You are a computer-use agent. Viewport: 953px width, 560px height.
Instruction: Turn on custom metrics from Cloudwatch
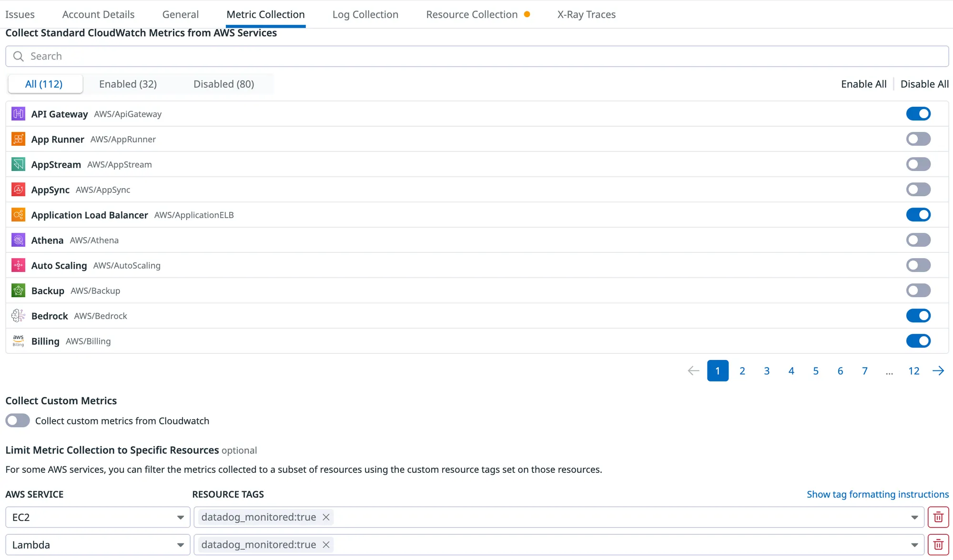[x=18, y=421]
